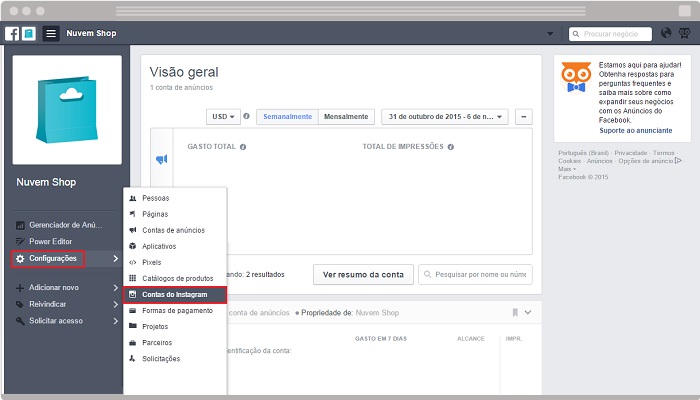
Task: Open Gerenciador de Anúncios link
Action: pyautogui.click(x=66, y=225)
